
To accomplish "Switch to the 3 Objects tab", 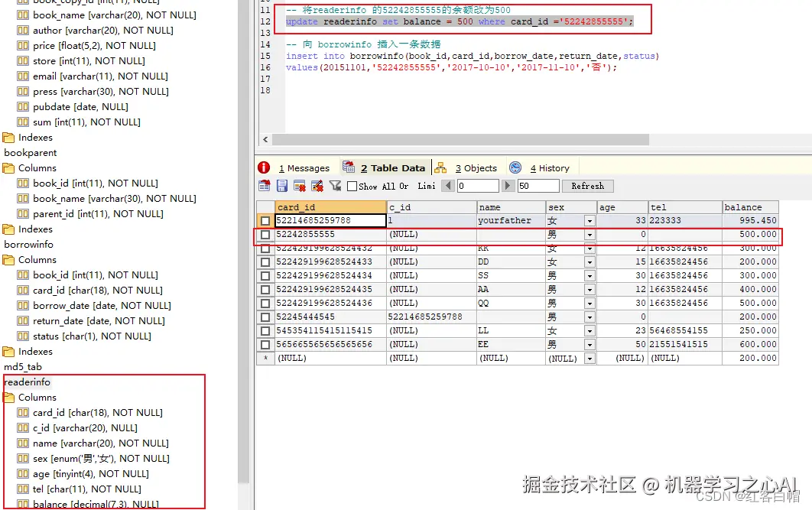I will [x=466, y=167].
